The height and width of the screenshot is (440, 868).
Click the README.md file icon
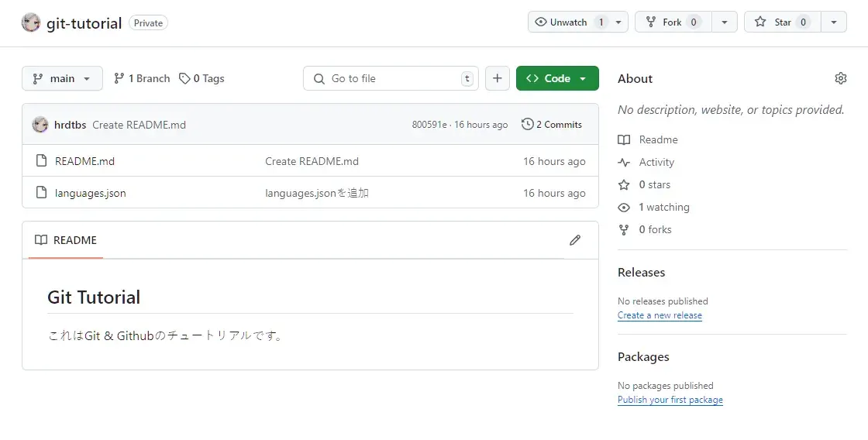(x=41, y=161)
